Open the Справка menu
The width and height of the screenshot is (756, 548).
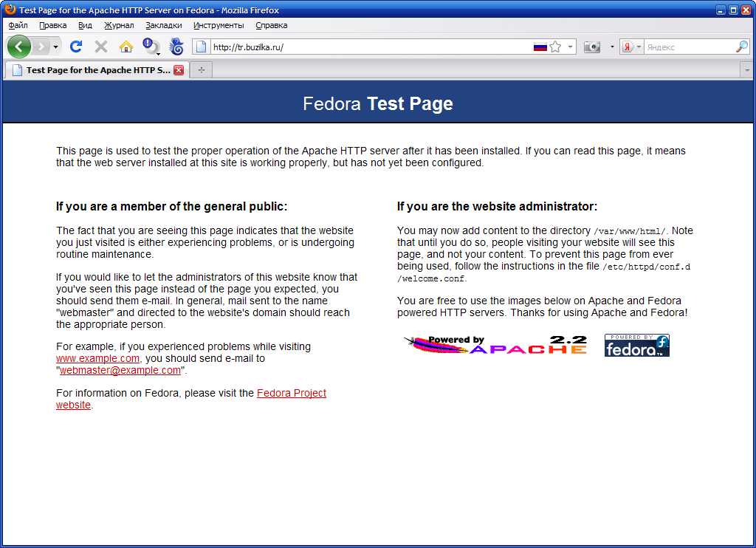point(272,25)
